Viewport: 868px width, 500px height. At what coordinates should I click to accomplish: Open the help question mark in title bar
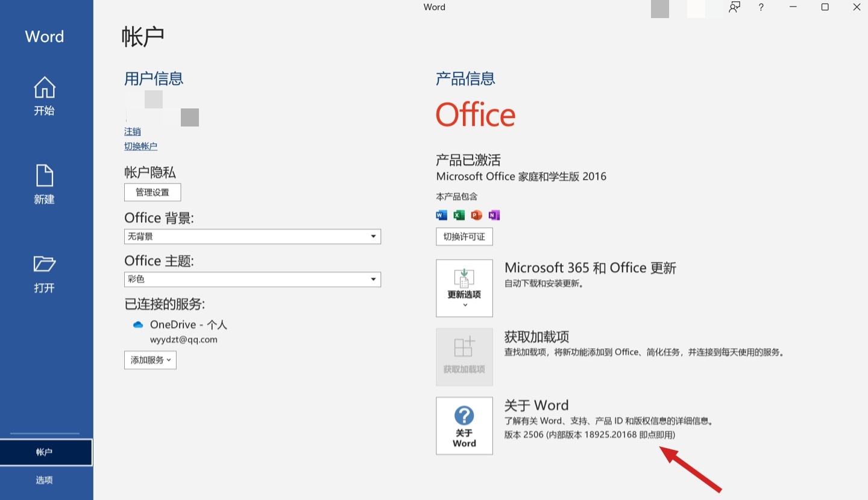[x=761, y=7]
